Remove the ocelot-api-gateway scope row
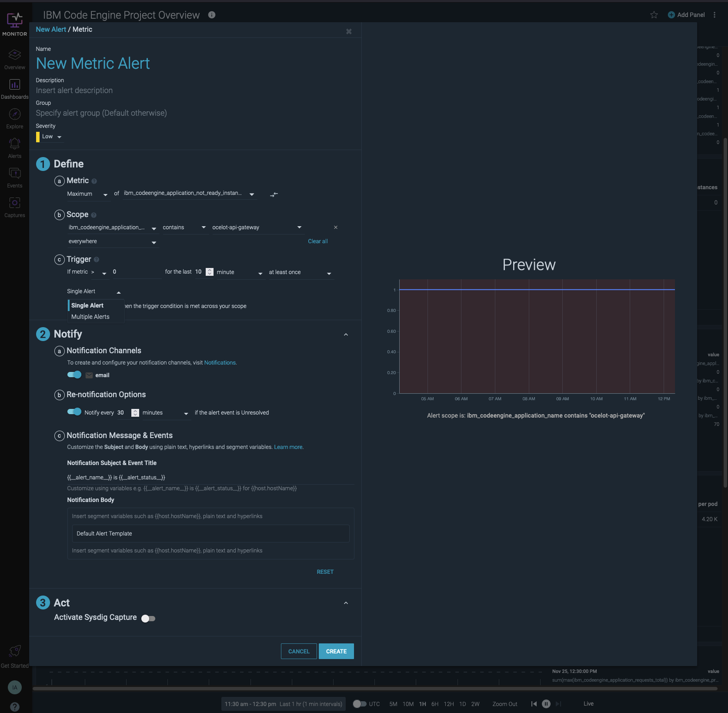Image resolution: width=728 pixels, height=713 pixels. click(336, 228)
